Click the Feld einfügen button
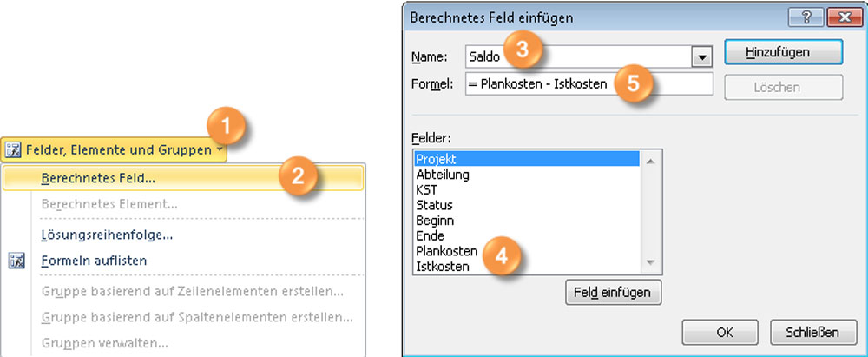This screenshot has width=868, height=357. [x=613, y=292]
